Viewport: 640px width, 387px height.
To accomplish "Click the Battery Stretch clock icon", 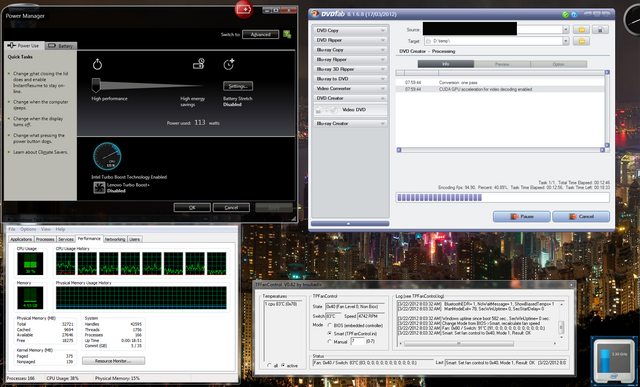I will [229, 64].
